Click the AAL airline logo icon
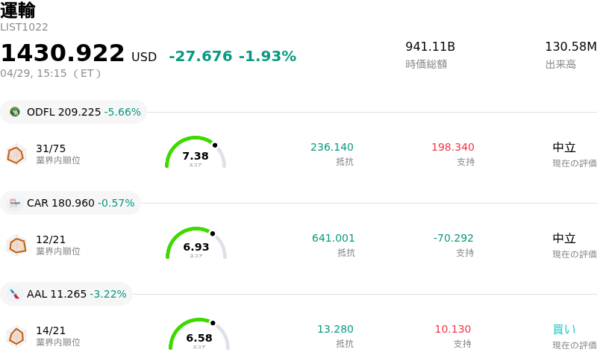Screen dimensions: 597x364 tap(15, 294)
